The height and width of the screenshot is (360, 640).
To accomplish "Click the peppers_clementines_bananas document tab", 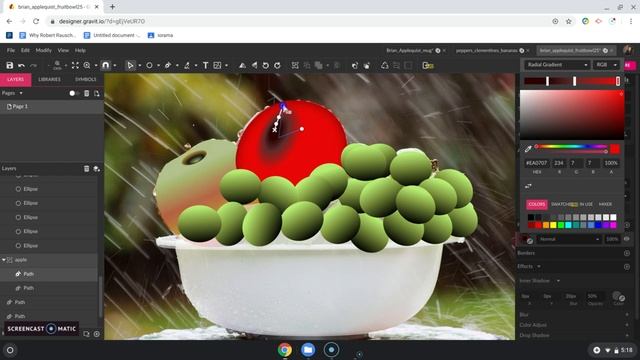I will 487,51.
